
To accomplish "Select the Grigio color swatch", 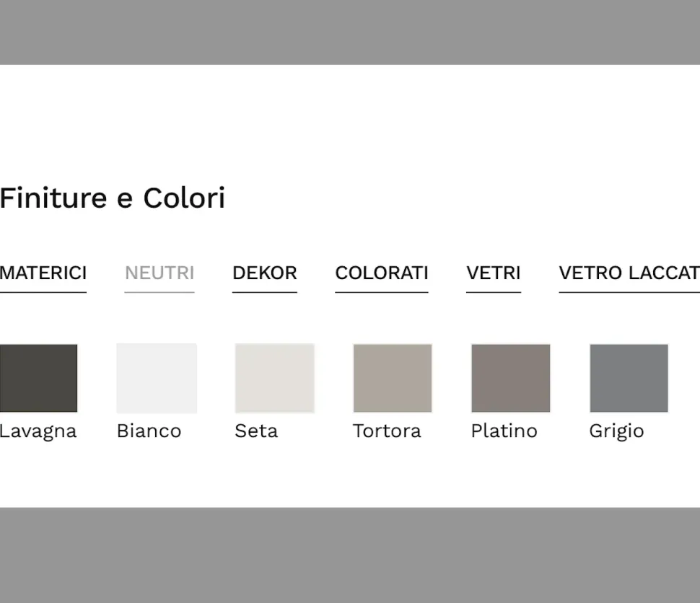I will 628,377.
